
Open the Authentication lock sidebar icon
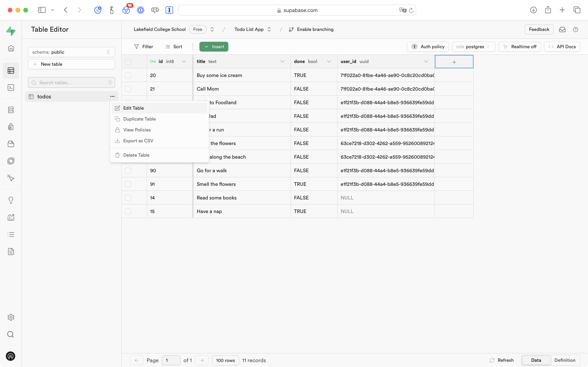pyautogui.click(x=11, y=127)
